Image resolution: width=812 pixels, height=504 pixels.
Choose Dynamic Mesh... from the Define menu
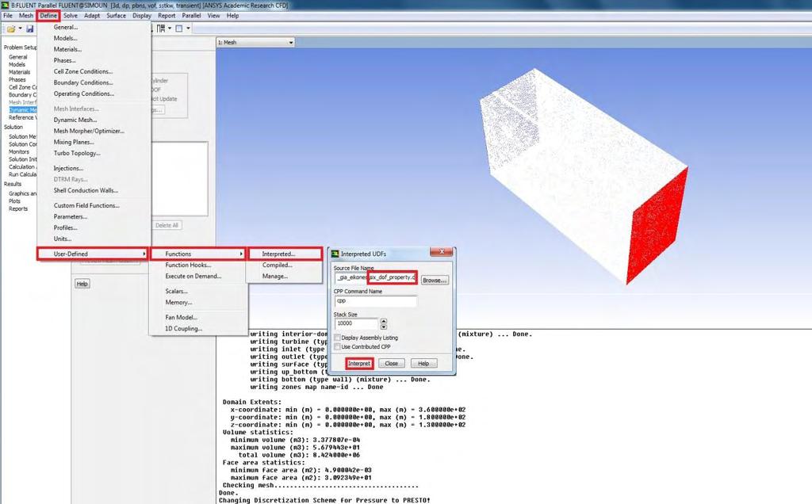[x=75, y=120]
